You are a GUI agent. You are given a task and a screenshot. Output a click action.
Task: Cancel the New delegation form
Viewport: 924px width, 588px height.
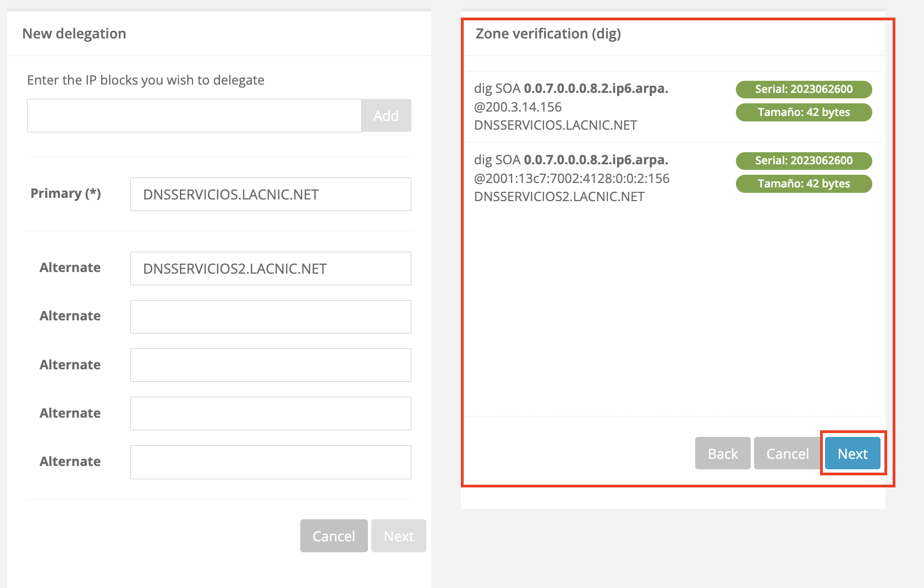click(x=333, y=536)
